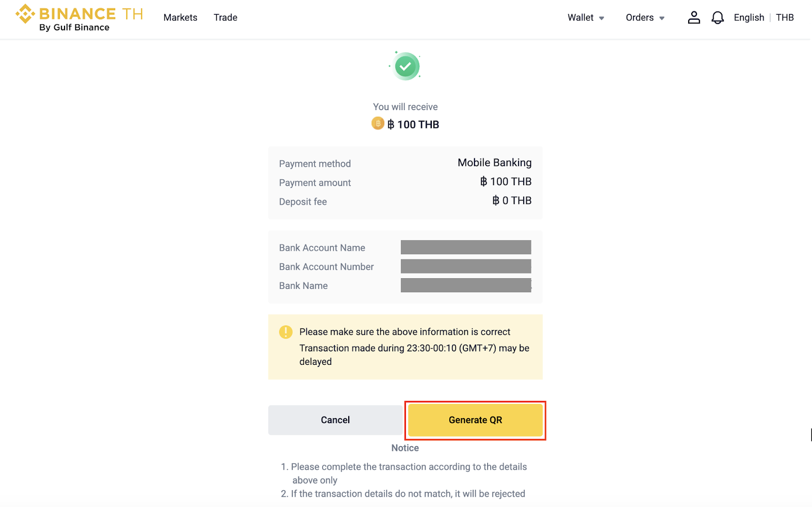812x507 pixels.
Task: Open the user profile icon
Action: [694, 18]
